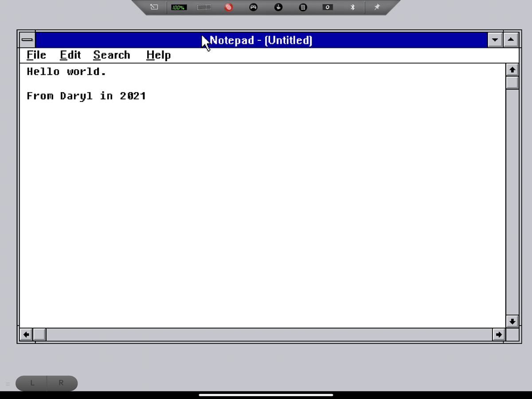Open the File menu
This screenshot has height=399, width=532.
tap(35, 55)
